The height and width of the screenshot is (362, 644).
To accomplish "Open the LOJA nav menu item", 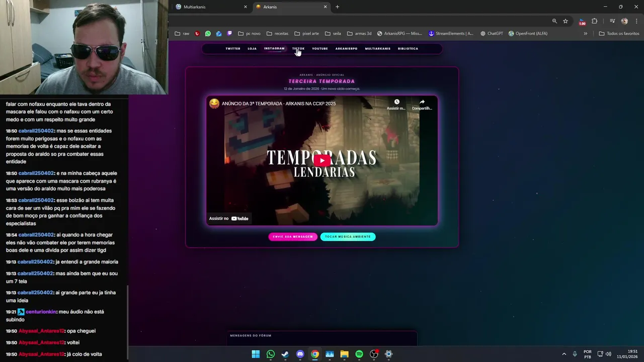I will click(x=252, y=49).
